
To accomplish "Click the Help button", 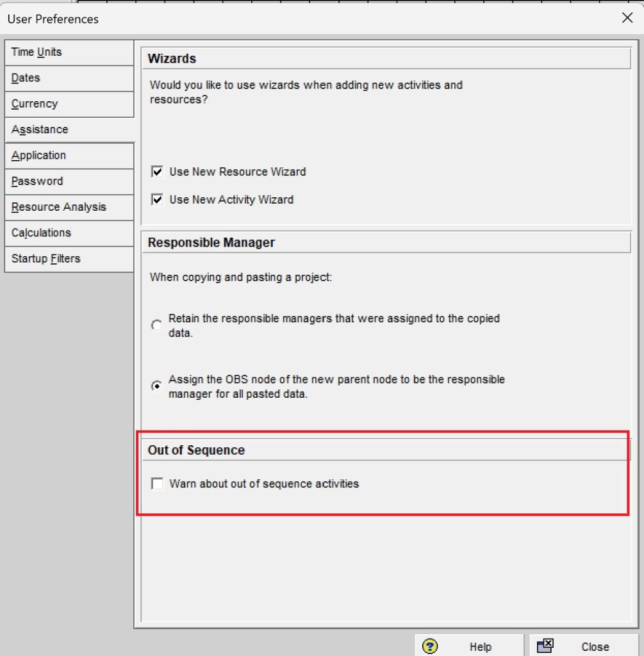I will [x=469, y=646].
